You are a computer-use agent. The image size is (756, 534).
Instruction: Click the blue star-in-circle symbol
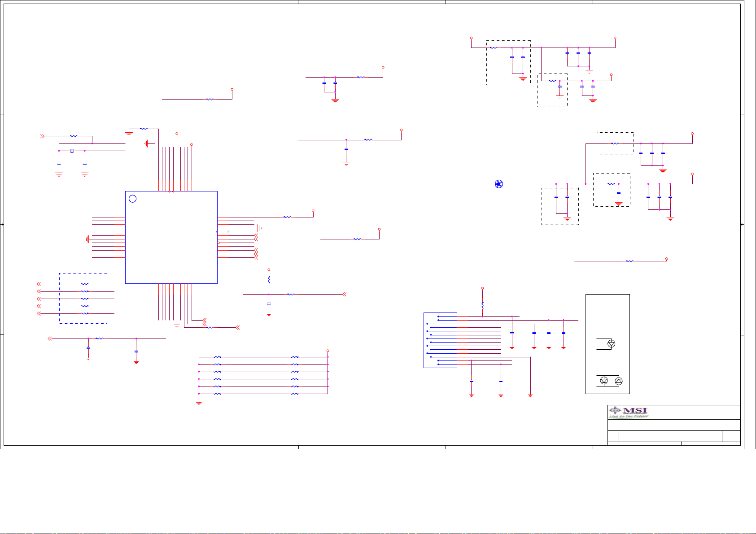pyautogui.click(x=498, y=184)
